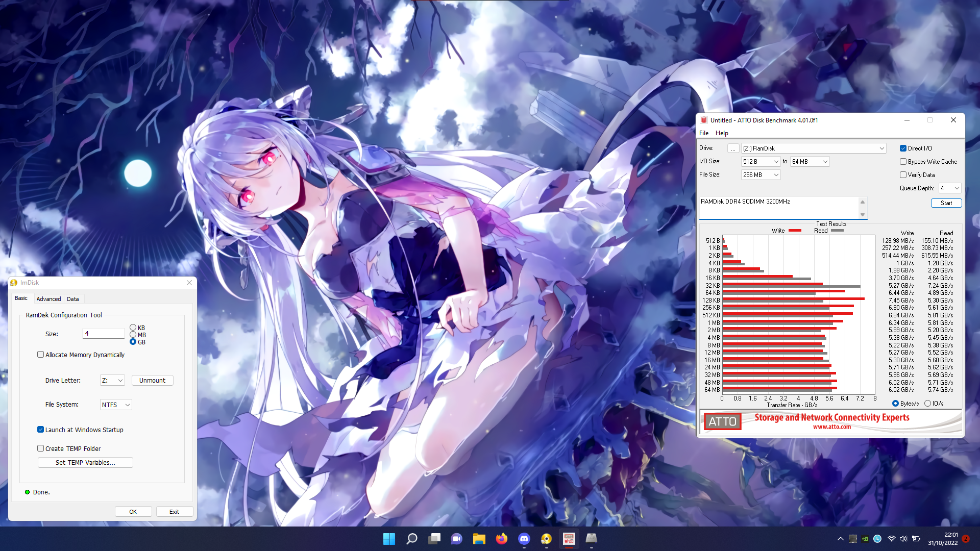Screen dimensions: 980x551
Task: Launch Firefox from the taskbar
Action: point(502,539)
